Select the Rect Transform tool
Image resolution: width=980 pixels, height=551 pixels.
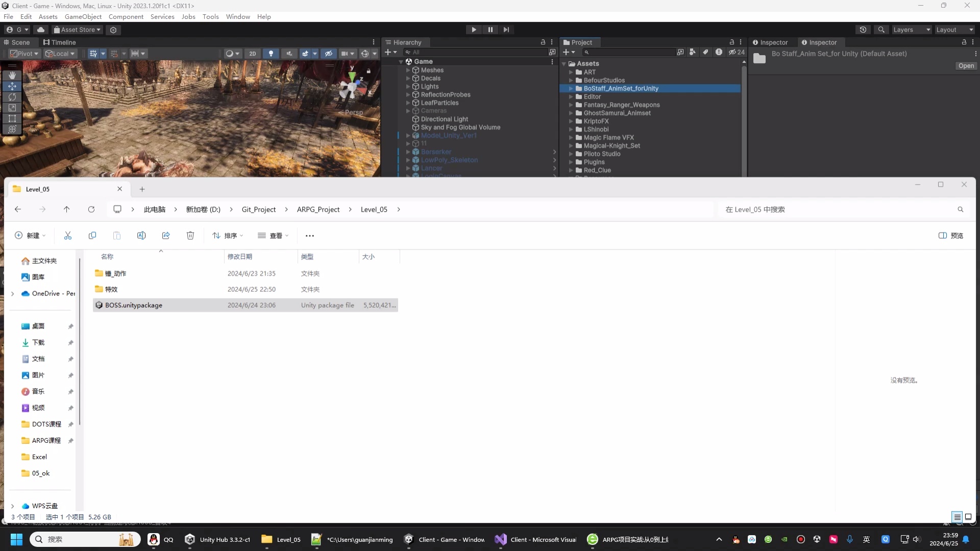pyautogui.click(x=12, y=118)
